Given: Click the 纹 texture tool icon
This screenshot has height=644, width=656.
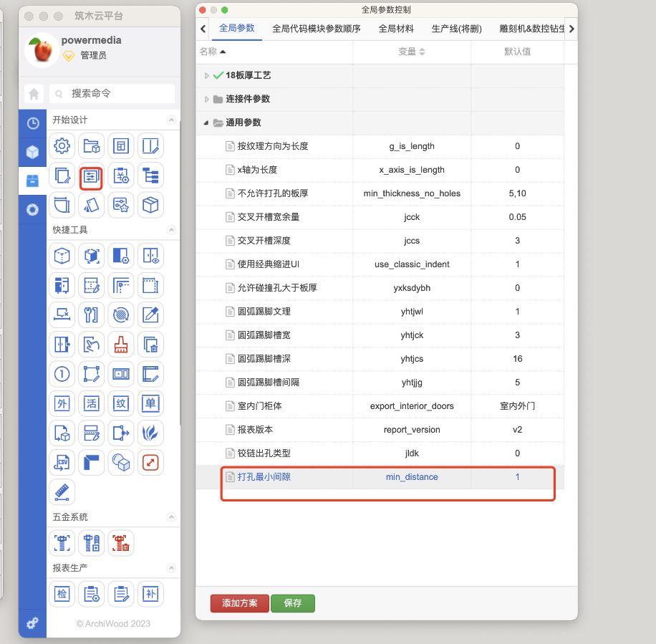Looking at the screenshot, I should click(120, 403).
